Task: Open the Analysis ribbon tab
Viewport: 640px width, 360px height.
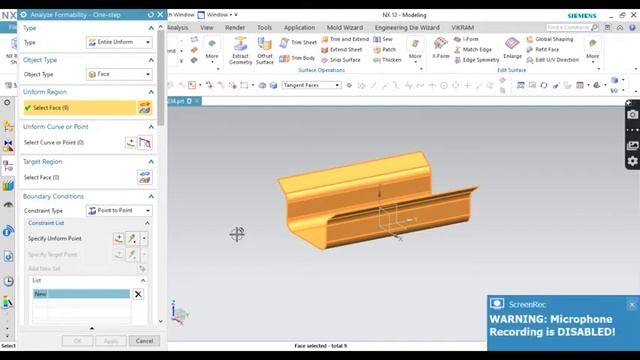Action: pos(178,27)
